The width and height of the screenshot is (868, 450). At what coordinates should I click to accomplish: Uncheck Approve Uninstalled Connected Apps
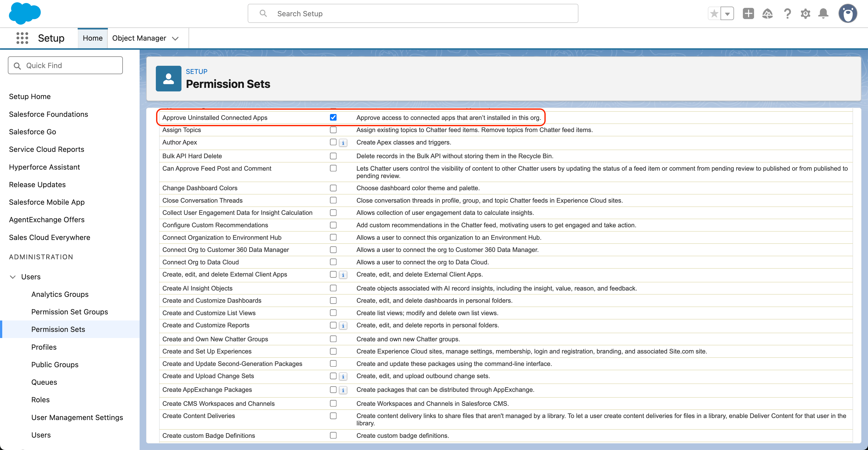coord(333,117)
